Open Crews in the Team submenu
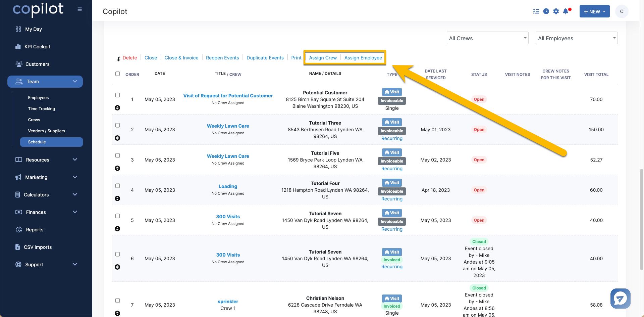Image resolution: width=644 pixels, height=317 pixels. coord(34,120)
